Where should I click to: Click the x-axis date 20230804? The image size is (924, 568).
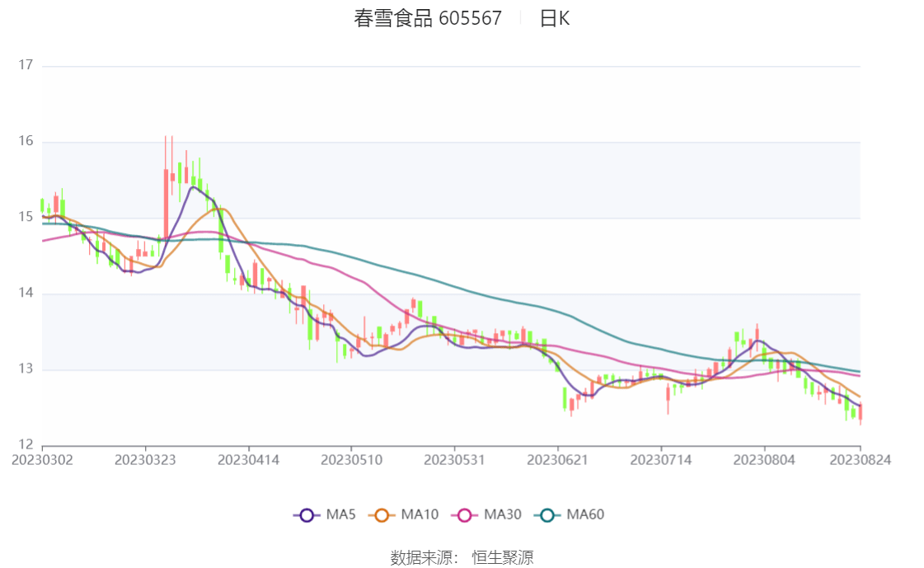(x=764, y=459)
